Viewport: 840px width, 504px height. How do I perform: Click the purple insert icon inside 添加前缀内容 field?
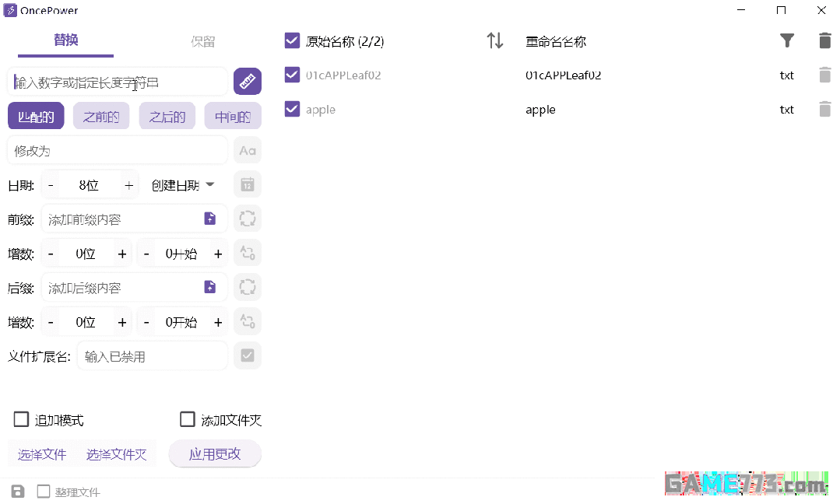[209, 219]
